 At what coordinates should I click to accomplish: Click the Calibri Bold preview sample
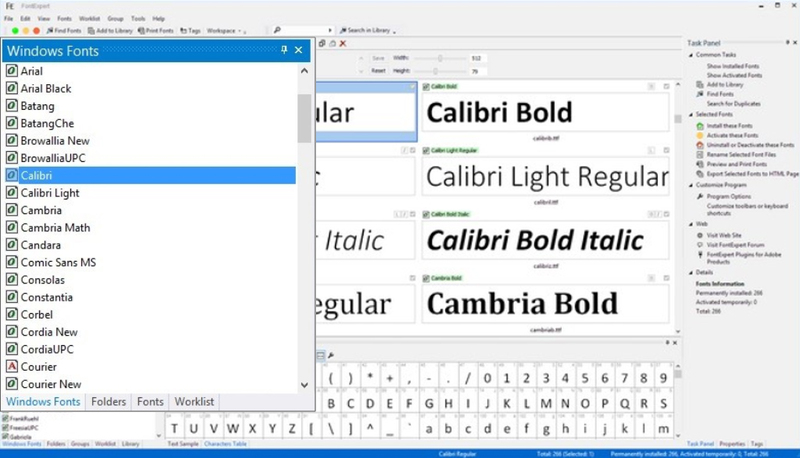pos(545,112)
